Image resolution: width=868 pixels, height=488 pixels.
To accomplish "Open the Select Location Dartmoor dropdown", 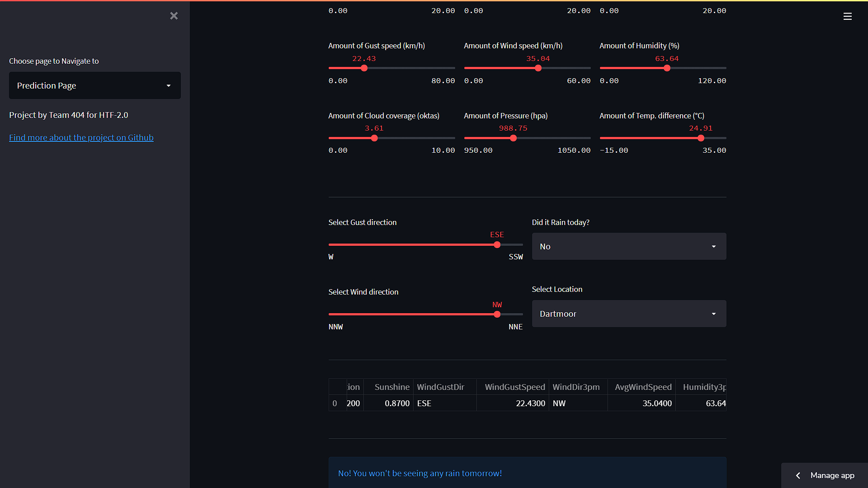I will (629, 314).
